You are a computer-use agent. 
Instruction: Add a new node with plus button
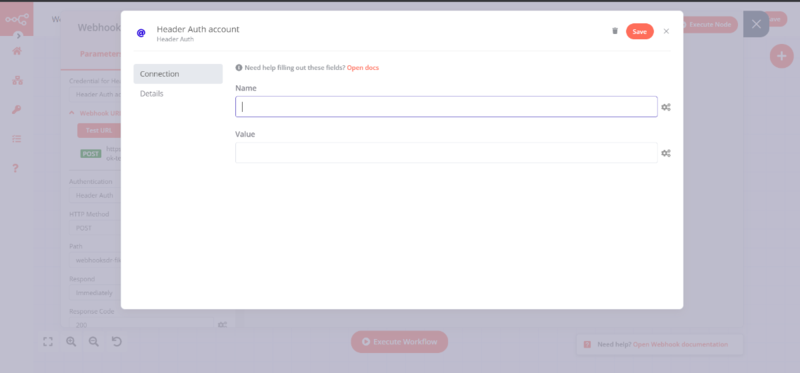coord(782,56)
